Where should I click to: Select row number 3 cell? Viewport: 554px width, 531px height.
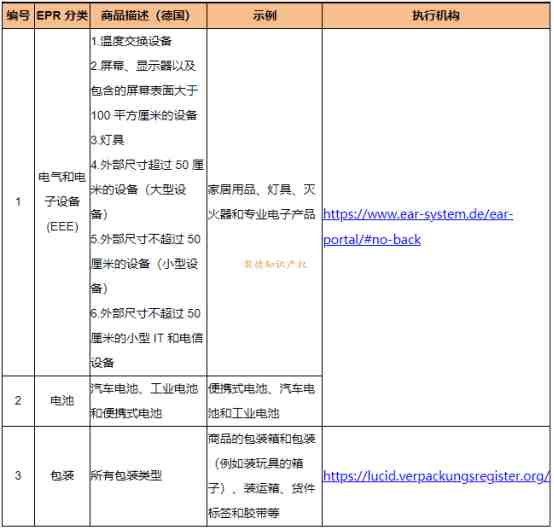coord(18,477)
